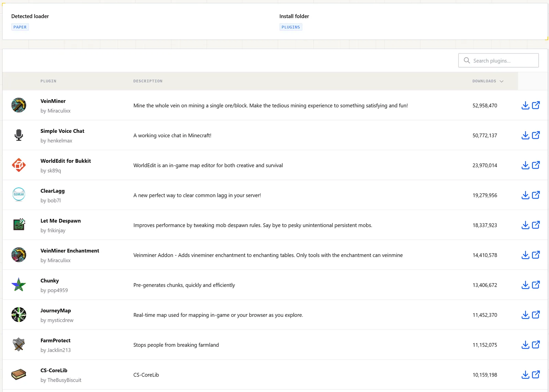This screenshot has width=549, height=392.
Task: Click author 'by bob7l'
Action: click(x=50, y=200)
